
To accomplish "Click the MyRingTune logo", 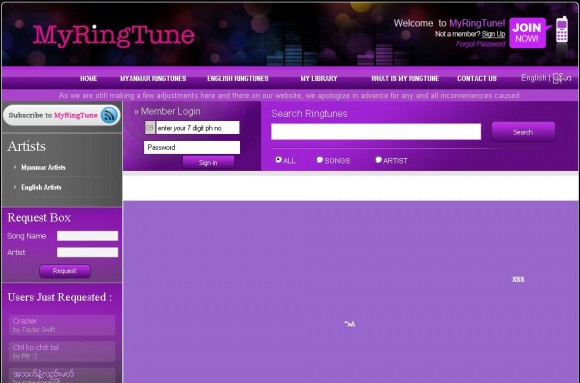I will [114, 36].
